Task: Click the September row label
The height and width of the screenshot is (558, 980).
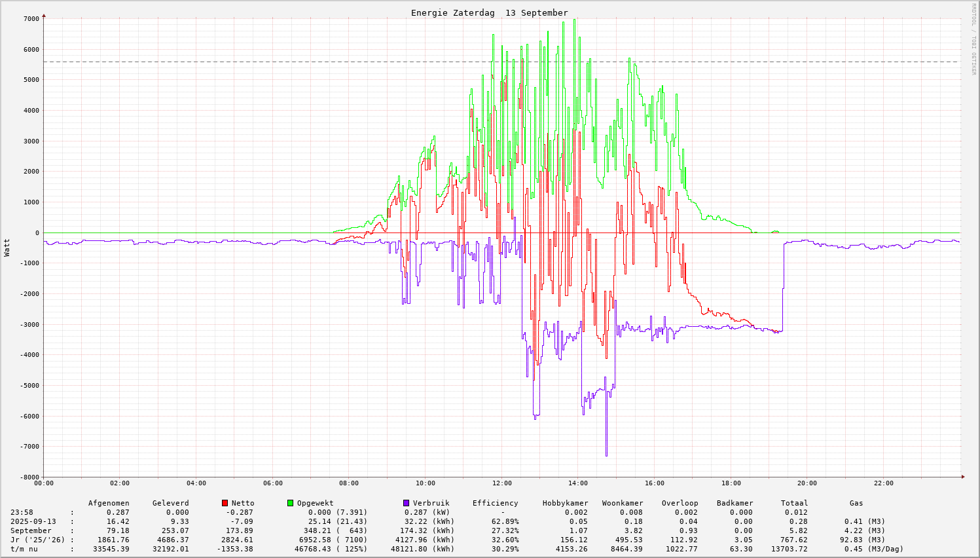Action: coord(31,530)
